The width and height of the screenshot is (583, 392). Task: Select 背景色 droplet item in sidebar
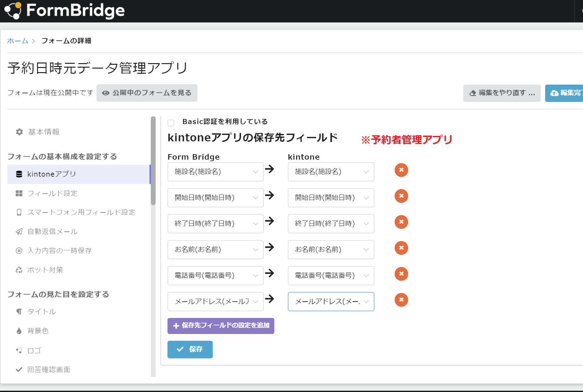(x=32, y=331)
